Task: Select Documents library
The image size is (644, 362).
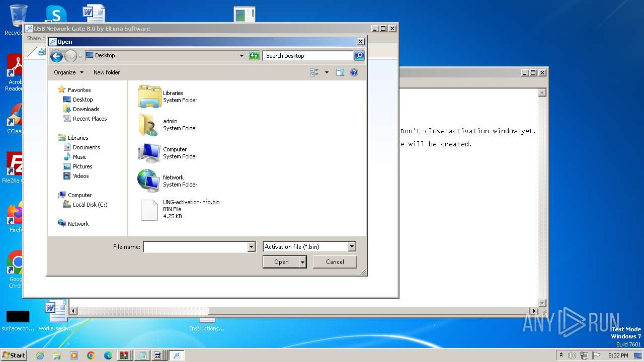Action: 87,147
